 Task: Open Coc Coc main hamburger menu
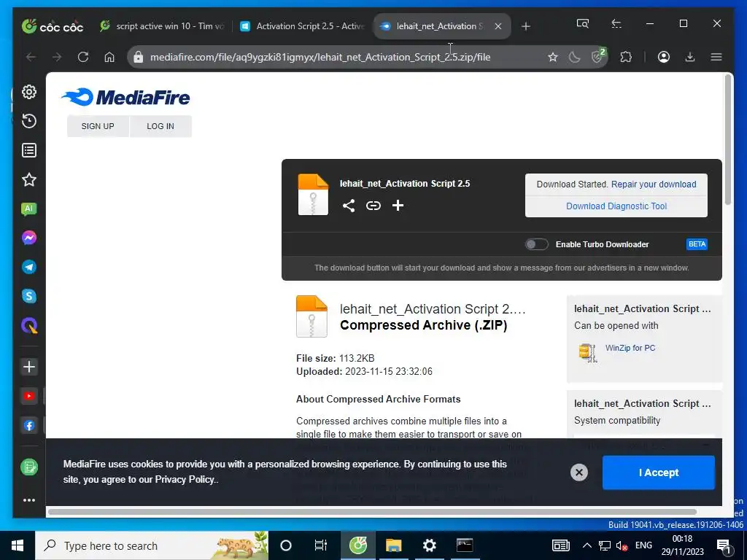(x=716, y=57)
